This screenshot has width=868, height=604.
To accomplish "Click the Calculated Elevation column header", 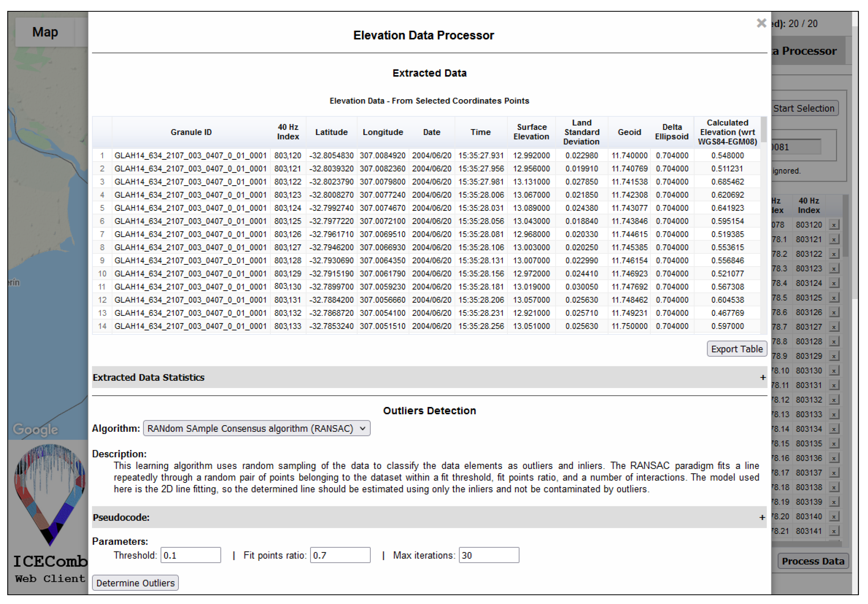I will click(x=727, y=132).
